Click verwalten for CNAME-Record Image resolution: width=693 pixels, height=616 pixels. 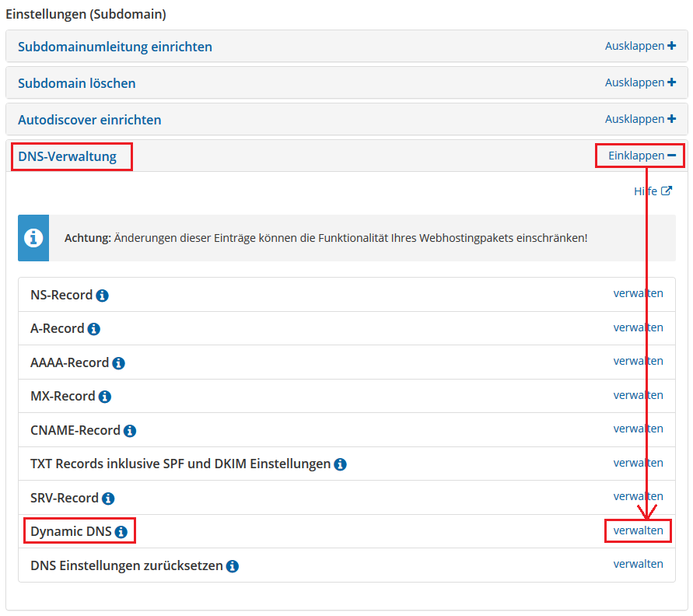coord(639,429)
